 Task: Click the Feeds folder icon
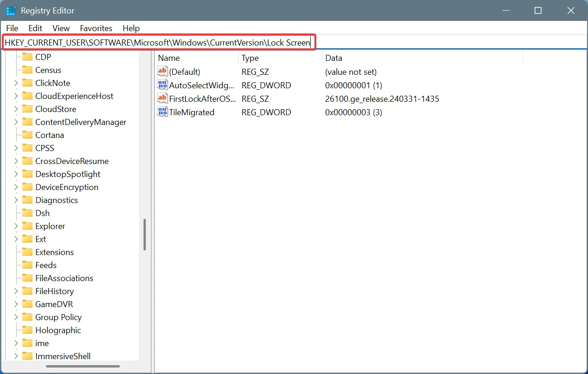point(27,265)
